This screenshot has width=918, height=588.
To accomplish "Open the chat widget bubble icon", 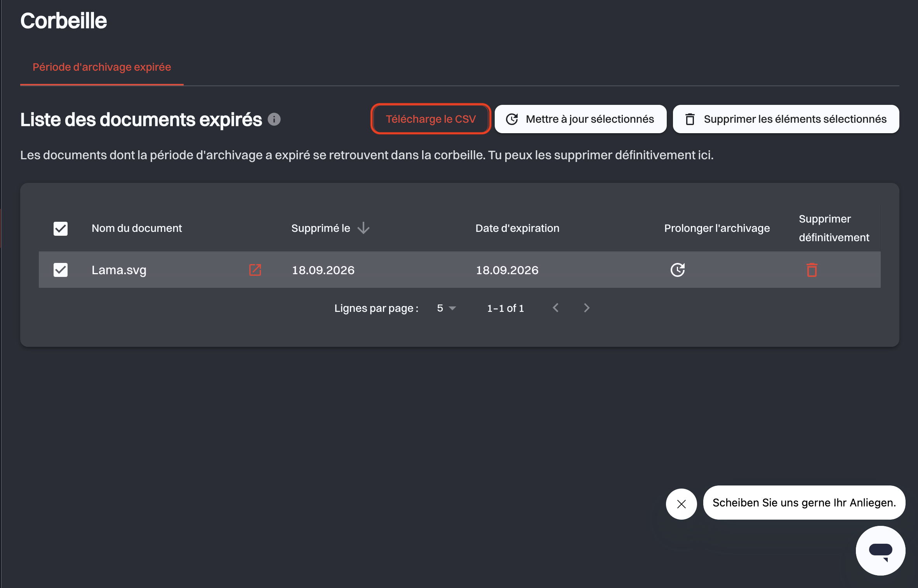I will coord(880,551).
